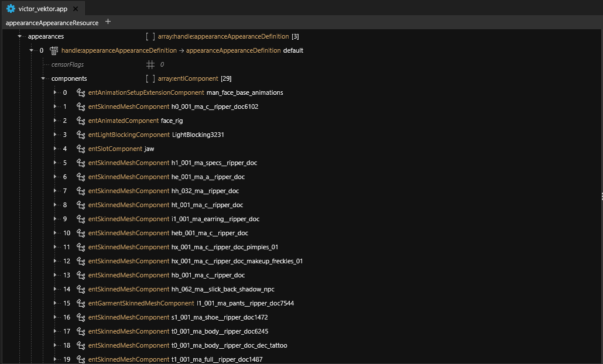Close the victor_vektor.app tab
This screenshot has width=603, height=364.
coord(76,9)
